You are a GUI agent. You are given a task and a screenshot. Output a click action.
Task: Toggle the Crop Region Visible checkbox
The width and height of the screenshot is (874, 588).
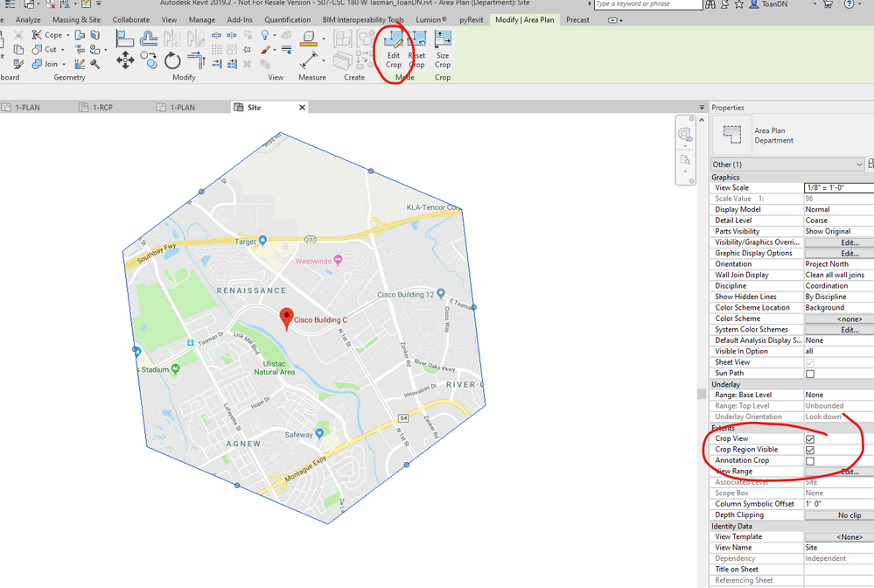(810, 450)
